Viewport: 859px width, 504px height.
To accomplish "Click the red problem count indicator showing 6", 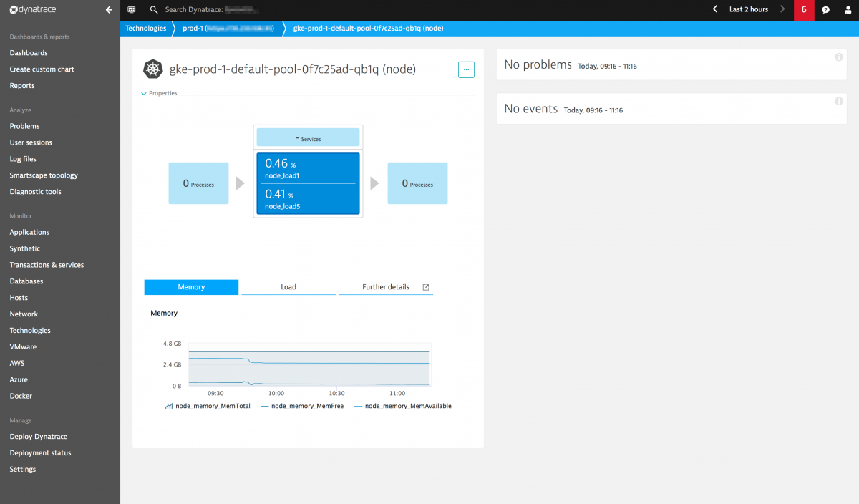I will pos(803,10).
